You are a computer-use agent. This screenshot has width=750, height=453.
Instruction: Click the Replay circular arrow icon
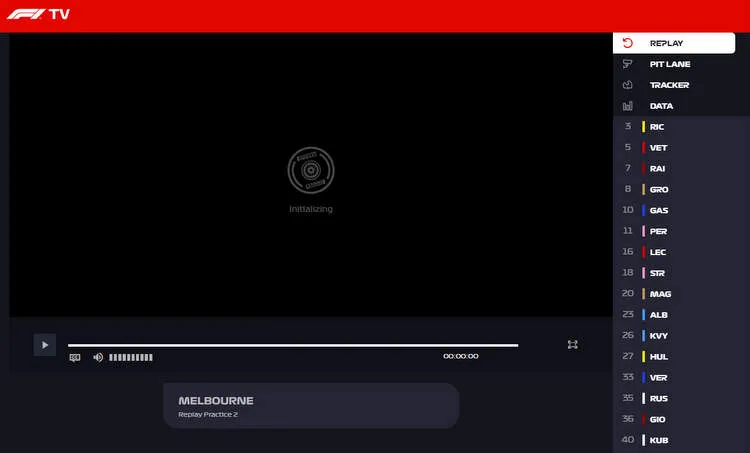coord(628,43)
